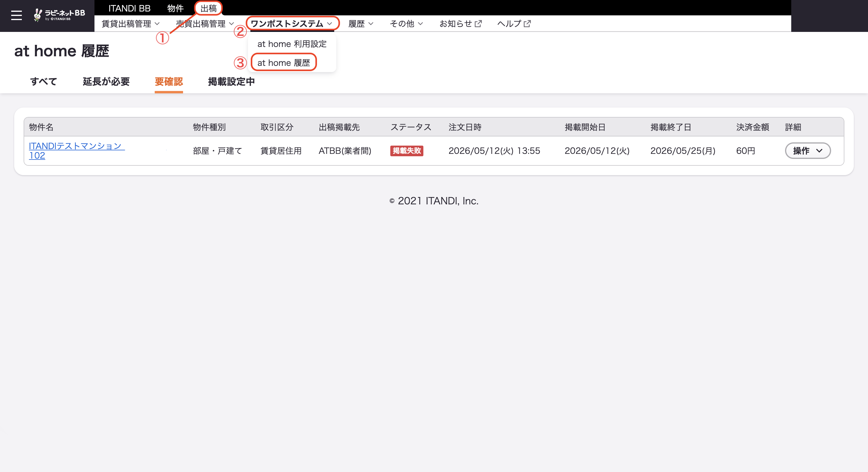The image size is (868, 472).
Task: Click the 60円 amount cell
Action: click(x=746, y=151)
